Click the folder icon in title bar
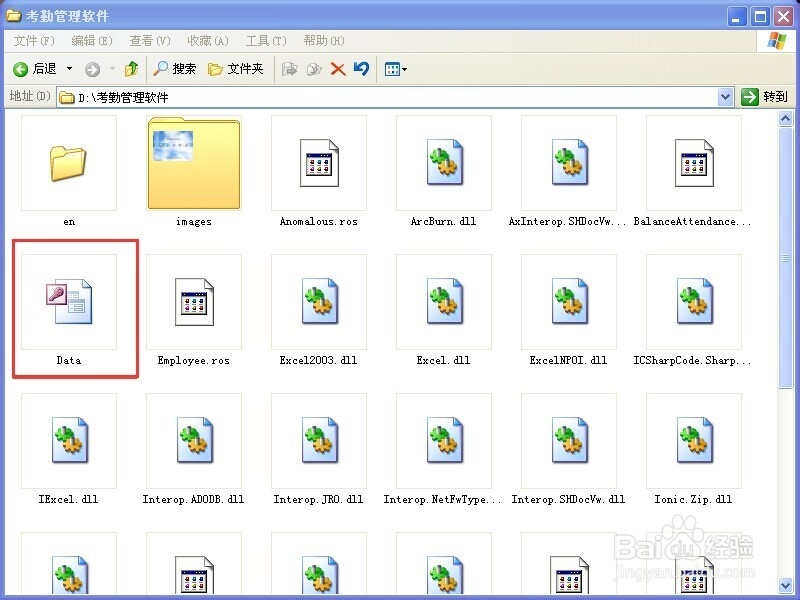800x600 pixels. pos(13,16)
